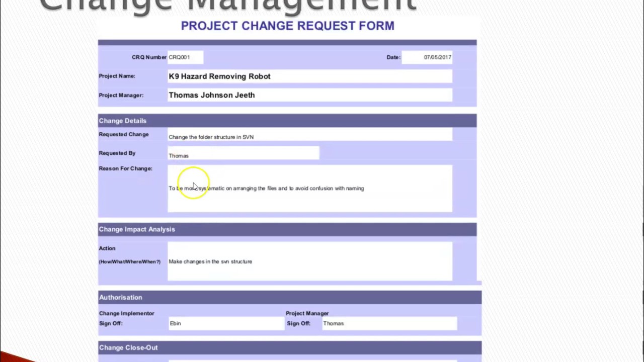Click the 'Project Manager' label in the Authorisation section
644x362 pixels.
(307, 313)
